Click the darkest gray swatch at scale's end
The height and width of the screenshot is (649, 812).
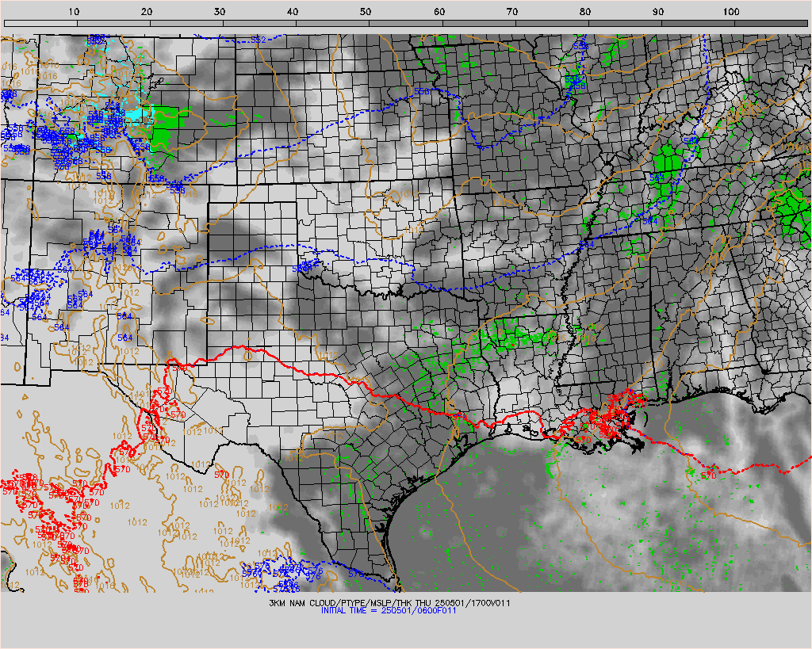[771, 23]
